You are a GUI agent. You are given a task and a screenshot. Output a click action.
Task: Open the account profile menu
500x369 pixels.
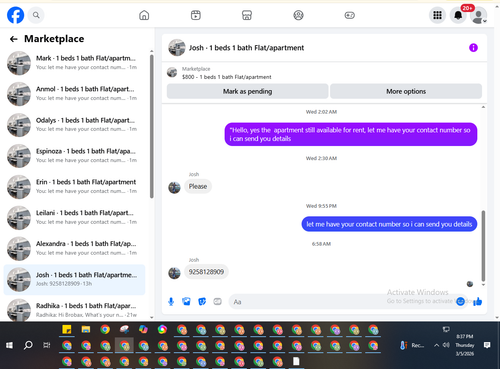479,15
